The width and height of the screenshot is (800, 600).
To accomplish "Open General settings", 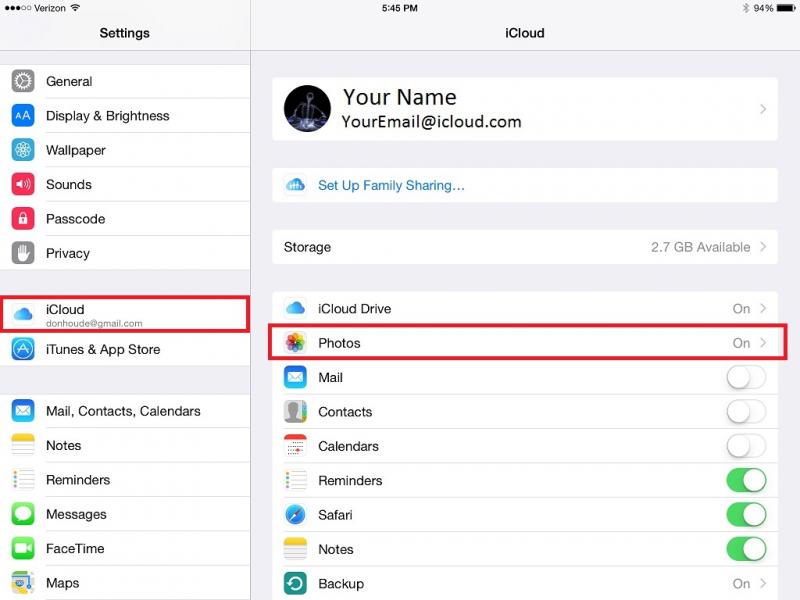I will pyautogui.click(x=125, y=81).
